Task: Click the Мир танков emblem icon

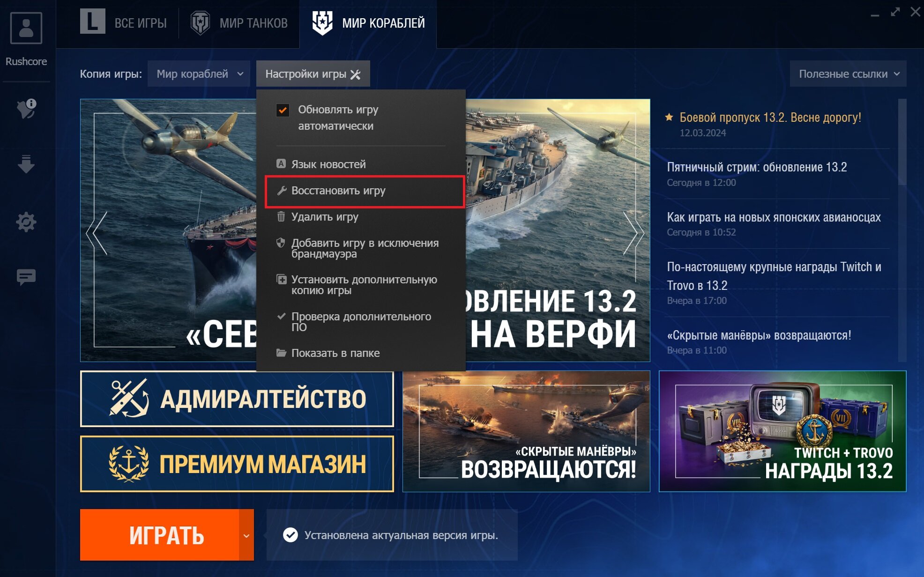Action: 200,22
